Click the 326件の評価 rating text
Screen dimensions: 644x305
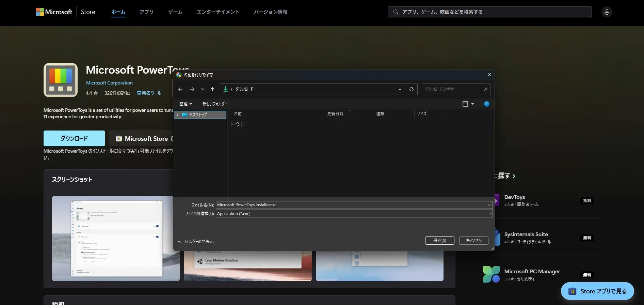point(117,93)
